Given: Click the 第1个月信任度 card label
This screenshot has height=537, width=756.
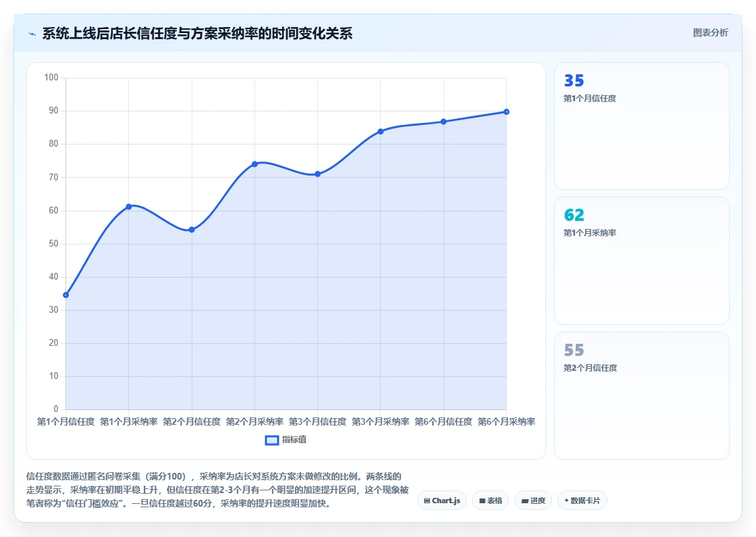Looking at the screenshot, I should (590, 99).
